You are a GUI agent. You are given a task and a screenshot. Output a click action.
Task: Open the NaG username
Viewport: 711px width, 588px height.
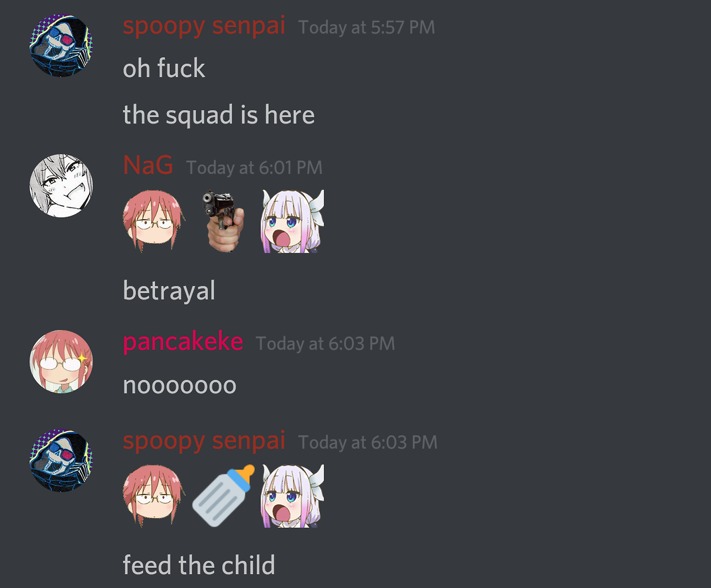tap(148, 166)
